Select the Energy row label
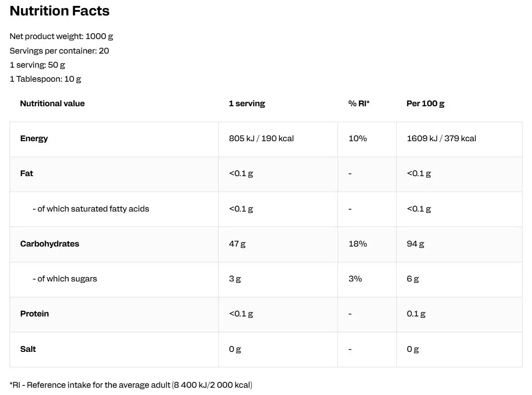Screen dimensions: 532x395 tap(34, 138)
